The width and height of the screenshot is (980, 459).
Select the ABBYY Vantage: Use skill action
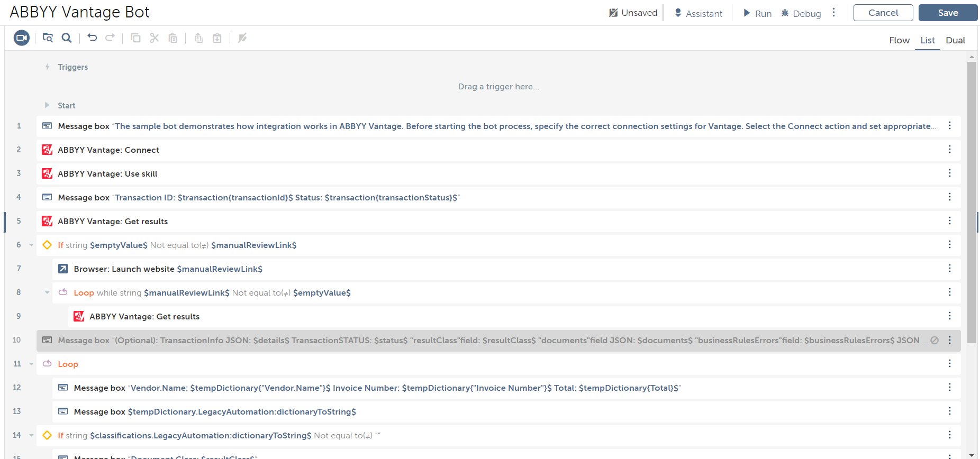(498, 173)
